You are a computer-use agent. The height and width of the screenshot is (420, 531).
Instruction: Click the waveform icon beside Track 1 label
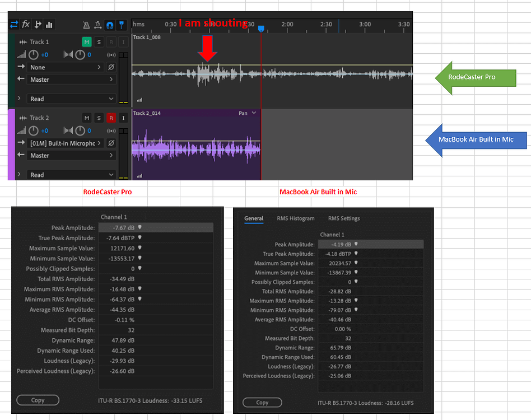coord(24,41)
